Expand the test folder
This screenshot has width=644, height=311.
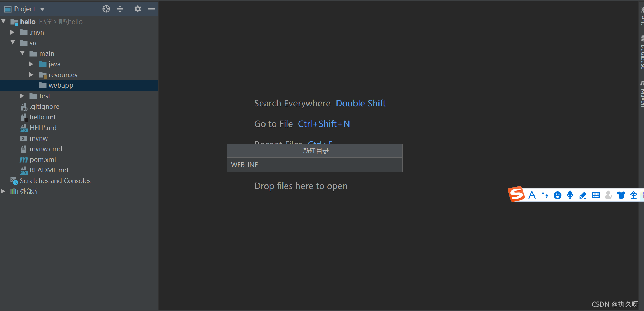pos(22,96)
